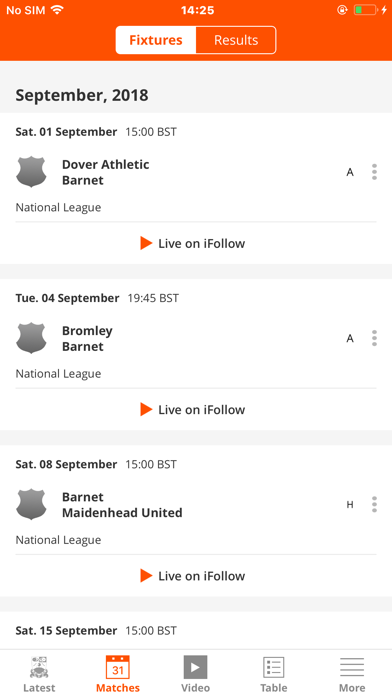Open the league Table icon
Image resolution: width=392 pixels, height=696 pixels.
(273, 667)
